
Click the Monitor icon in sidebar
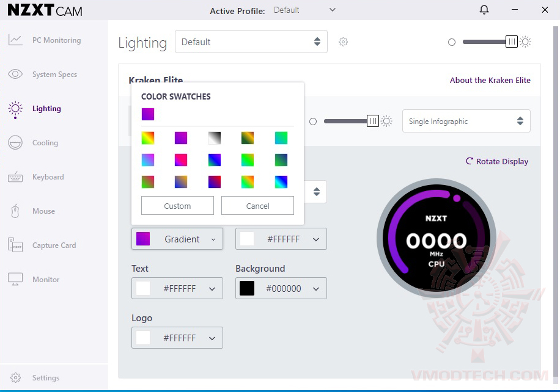click(15, 279)
